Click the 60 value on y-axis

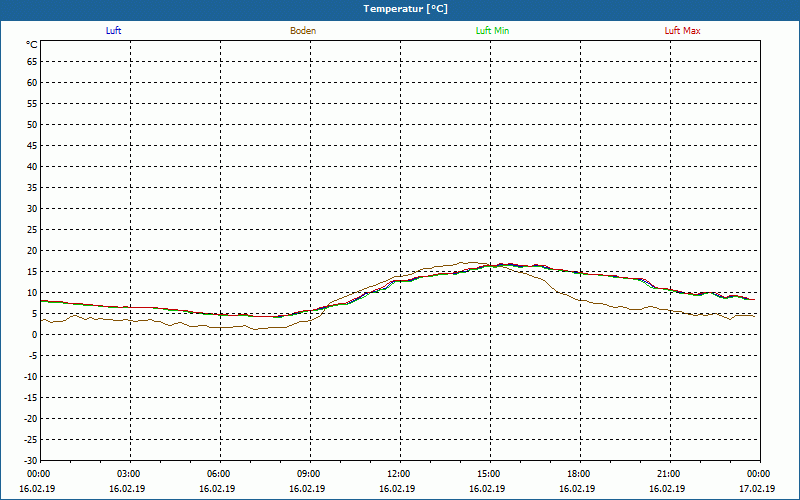pos(32,83)
